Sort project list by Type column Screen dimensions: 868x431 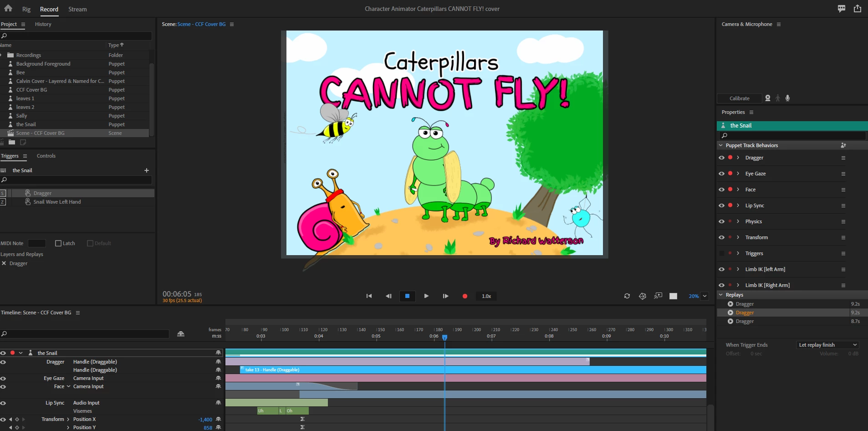[x=116, y=45]
